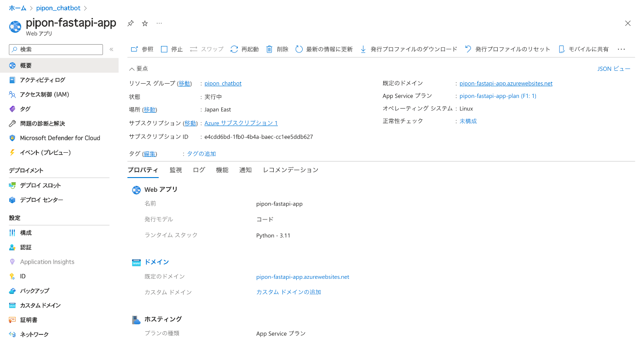The image size is (644, 345).
Task: Collapse the left sidebar menu with the double-chevron
Action: 111,49
